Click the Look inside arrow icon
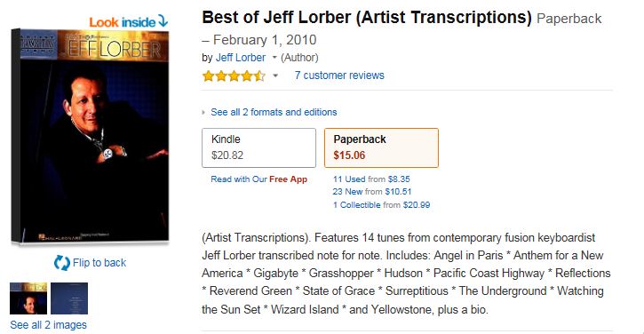Viewport: 644px width, 334px height. tap(163, 21)
